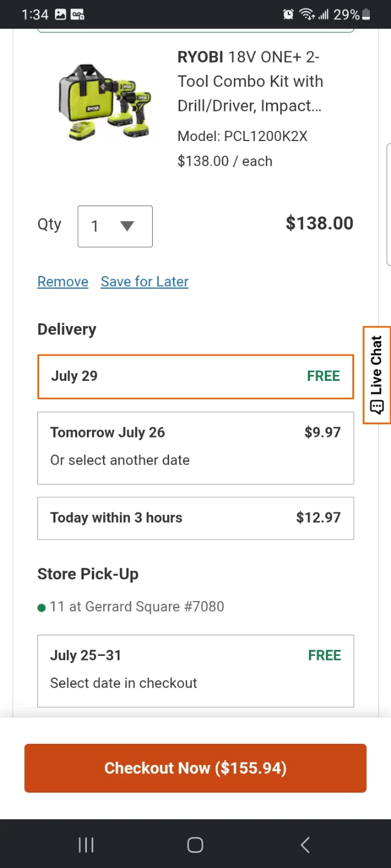The height and width of the screenshot is (868, 391).
Task: Open the RYOBI combo kit product image
Action: point(104,102)
